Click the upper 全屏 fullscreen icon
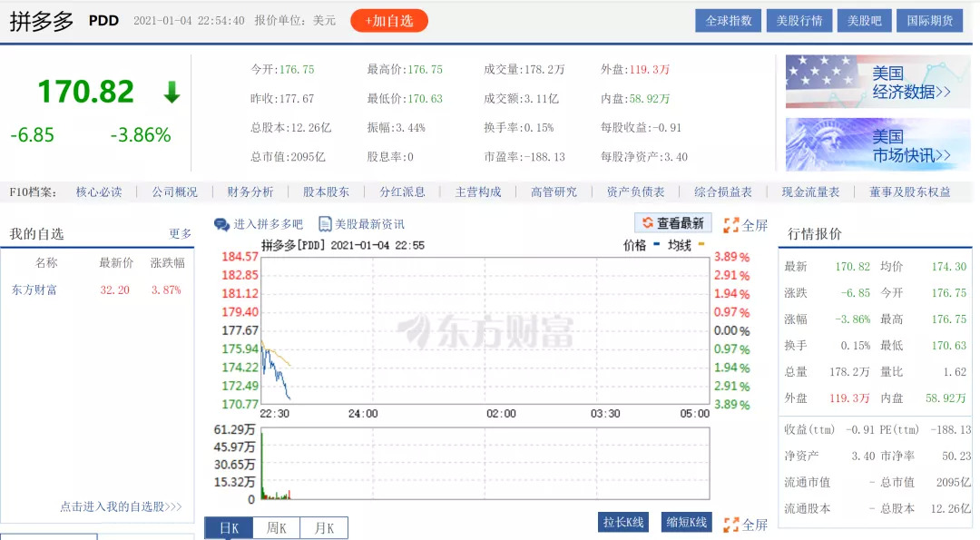The image size is (980, 540). (x=730, y=225)
